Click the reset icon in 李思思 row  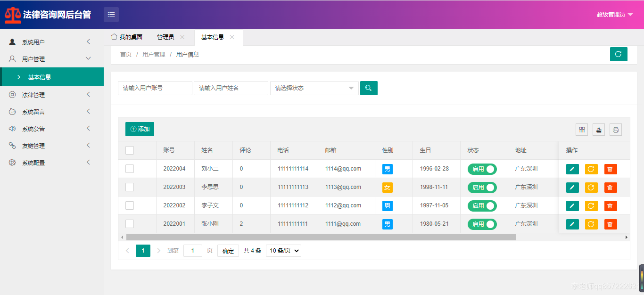591,188
